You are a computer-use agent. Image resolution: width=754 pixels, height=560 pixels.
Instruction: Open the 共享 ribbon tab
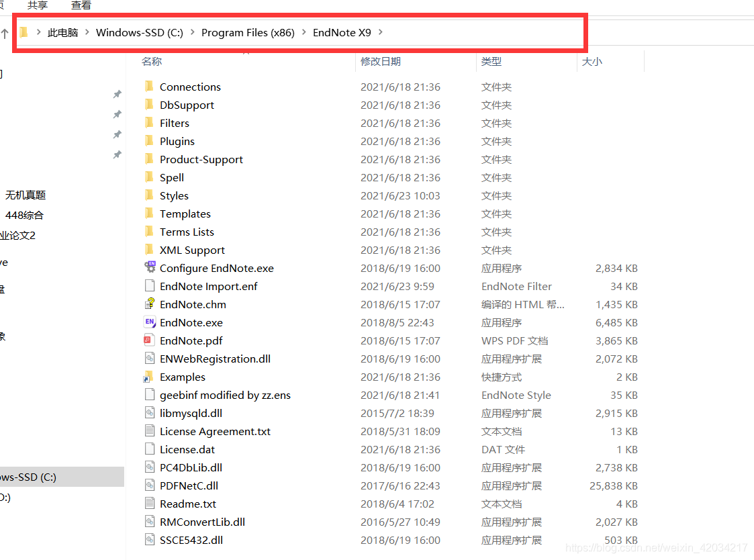coord(38,5)
